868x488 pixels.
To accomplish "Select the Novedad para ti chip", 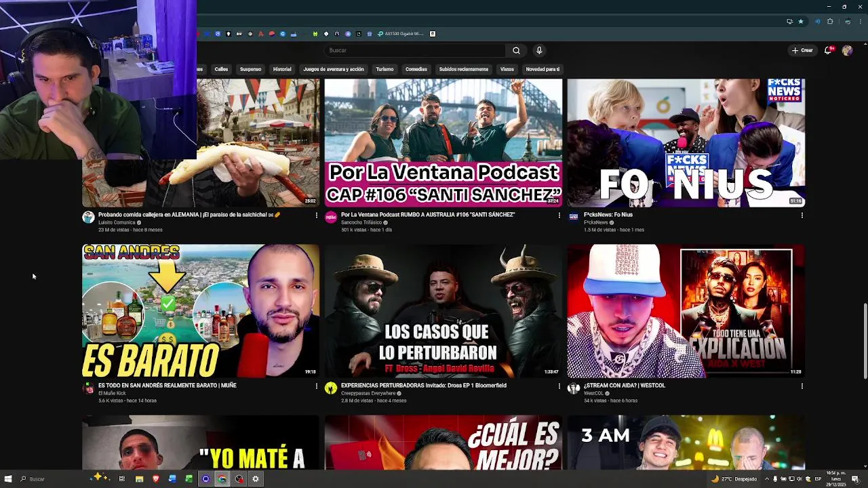I will pyautogui.click(x=542, y=69).
